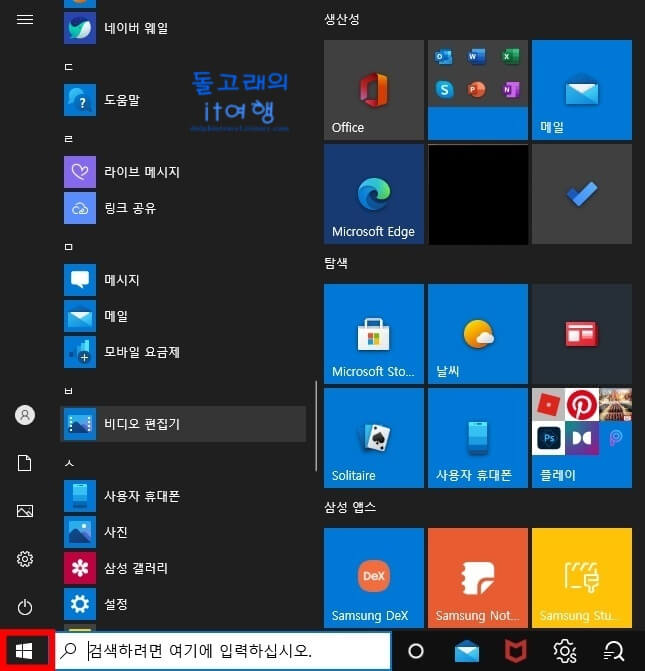Open the 사진 photos app
This screenshot has width=645, height=671.
(x=184, y=532)
